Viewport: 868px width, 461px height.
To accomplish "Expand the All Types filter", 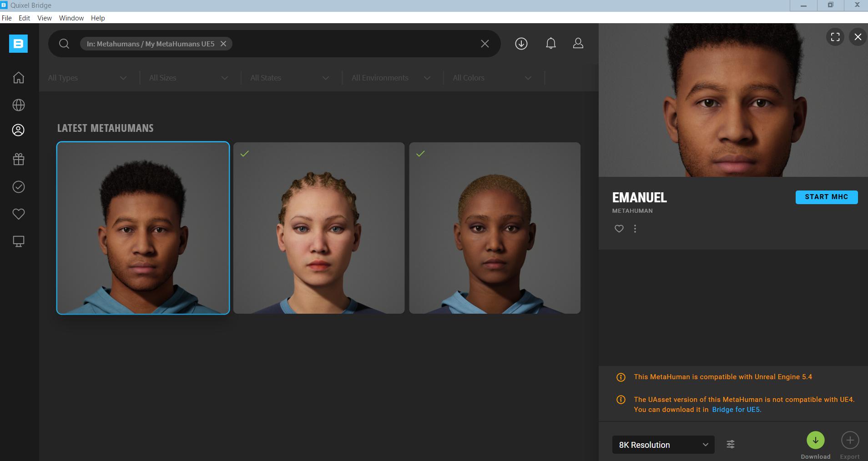I will point(87,78).
